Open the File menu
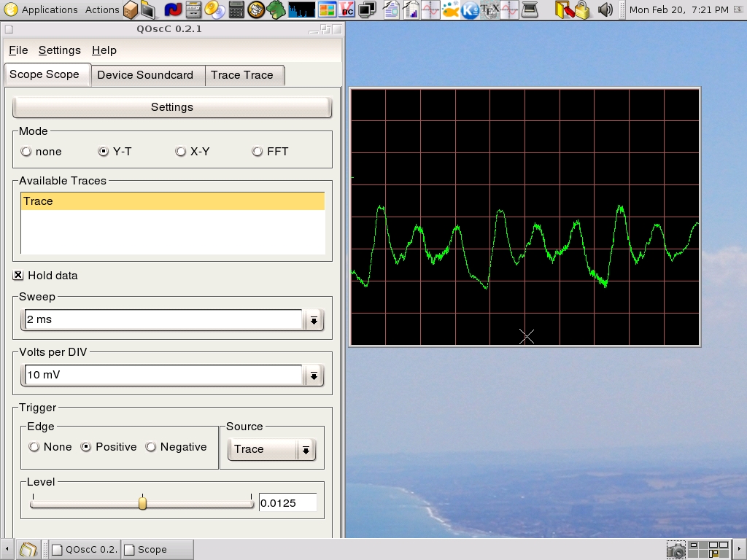The width and height of the screenshot is (747, 560). (18, 50)
